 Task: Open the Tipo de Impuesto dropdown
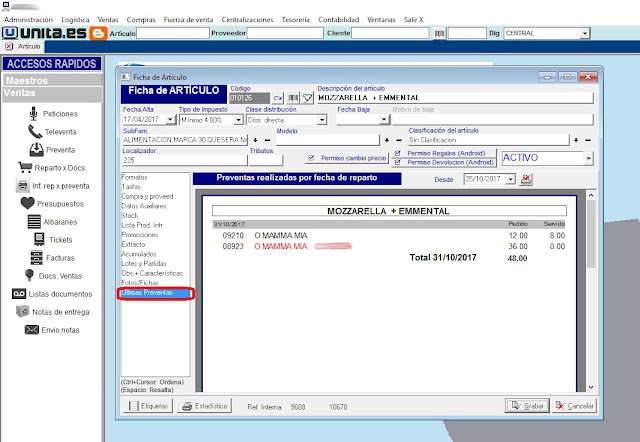click(x=236, y=120)
